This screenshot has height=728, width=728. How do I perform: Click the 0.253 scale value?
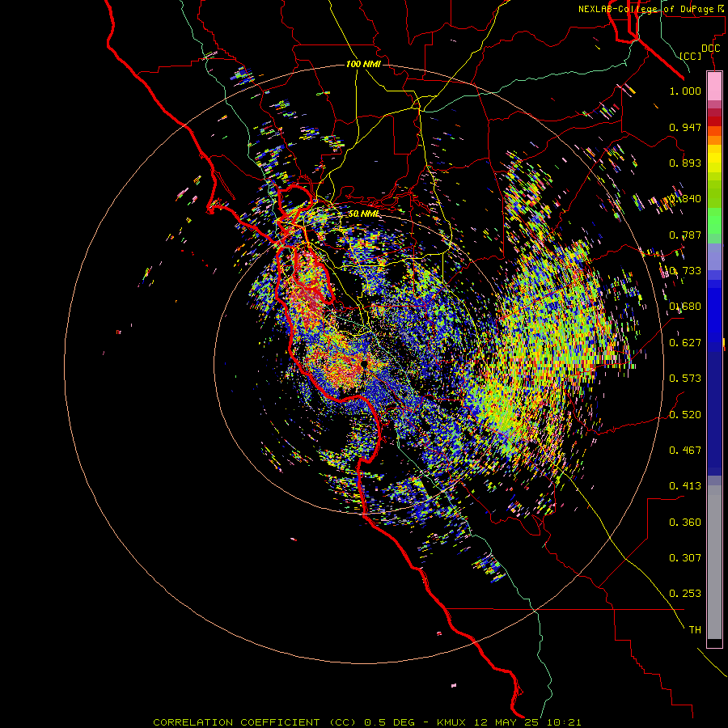pyautogui.click(x=685, y=594)
